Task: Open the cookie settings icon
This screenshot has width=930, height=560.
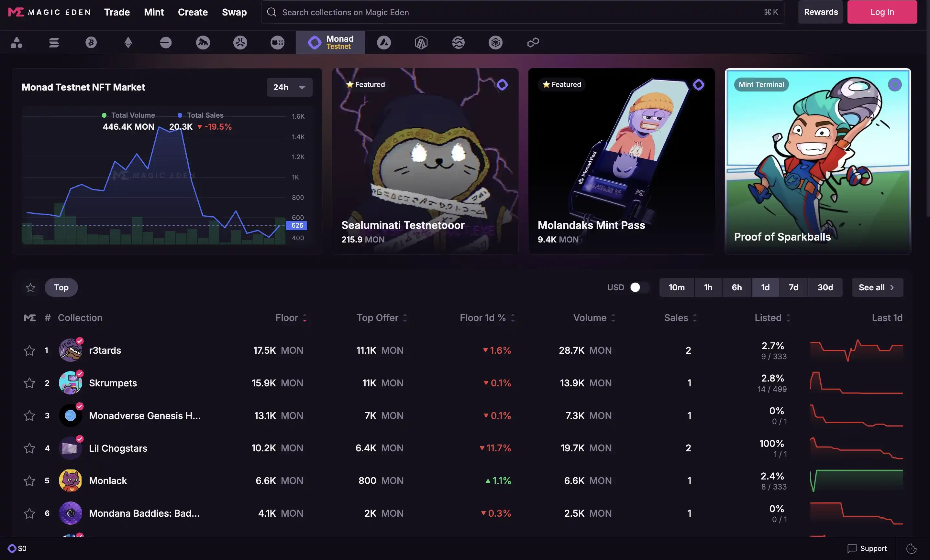Action: [x=911, y=548]
